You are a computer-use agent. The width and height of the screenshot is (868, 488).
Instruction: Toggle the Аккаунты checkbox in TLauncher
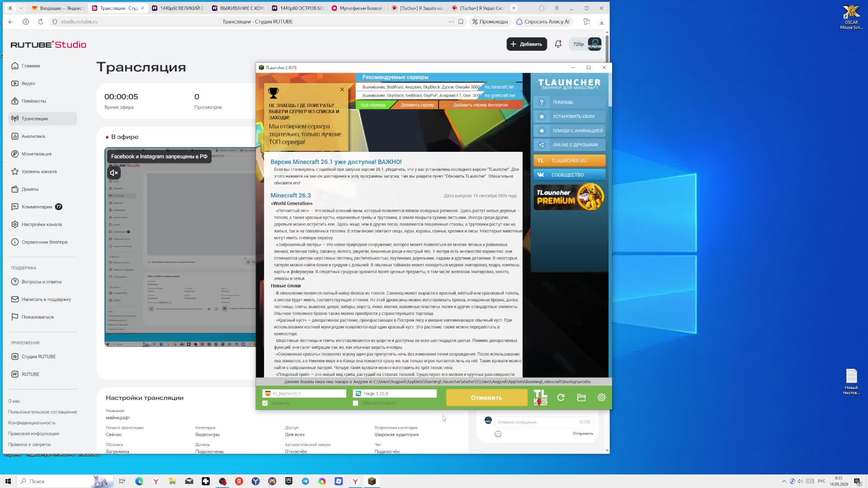coord(265,403)
